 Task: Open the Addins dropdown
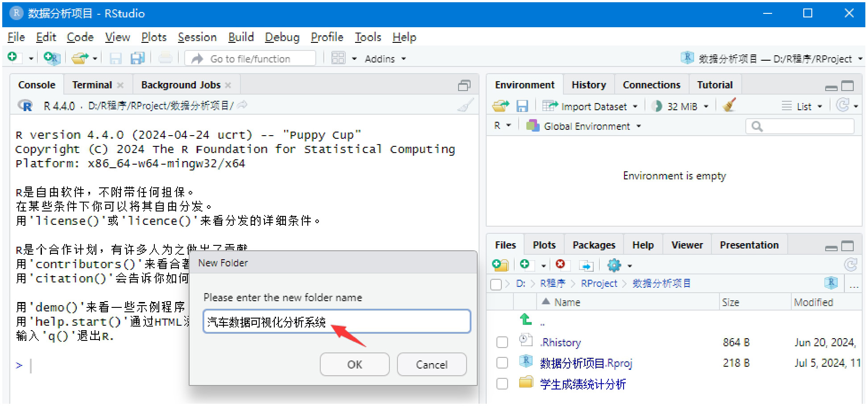pos(385,58)
